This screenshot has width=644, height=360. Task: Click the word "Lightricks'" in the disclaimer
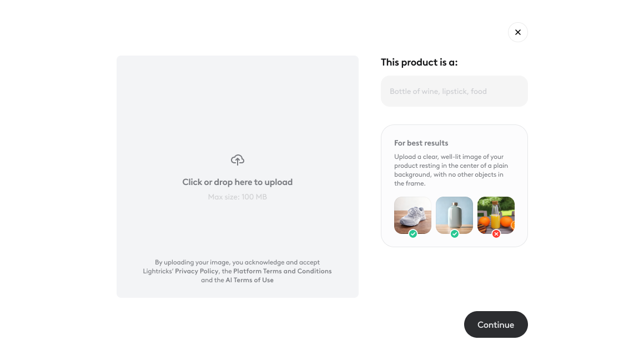point(158,271)
